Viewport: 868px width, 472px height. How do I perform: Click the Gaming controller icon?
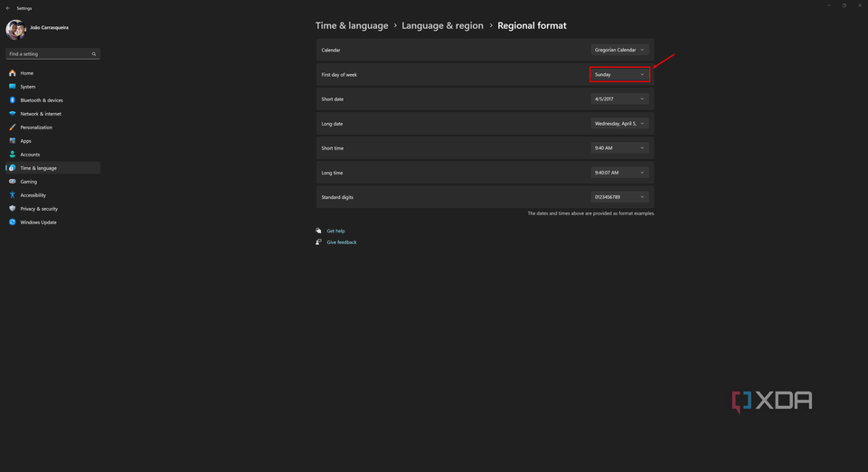12,182
